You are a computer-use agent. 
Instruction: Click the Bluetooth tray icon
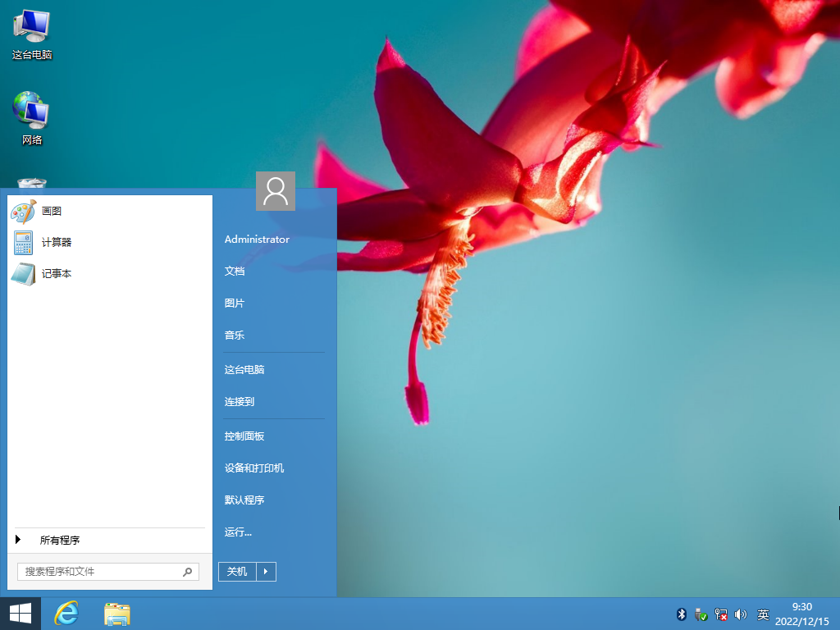[x=681, y=614]
